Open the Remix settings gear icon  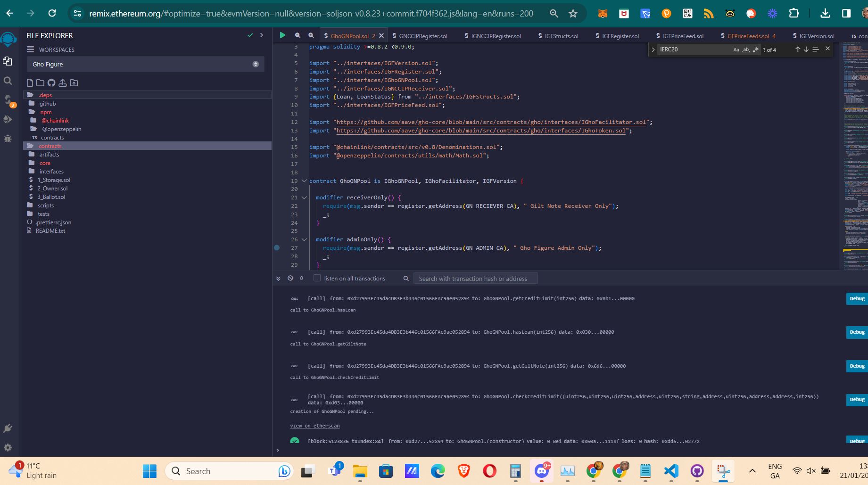[x=8, y=448]
